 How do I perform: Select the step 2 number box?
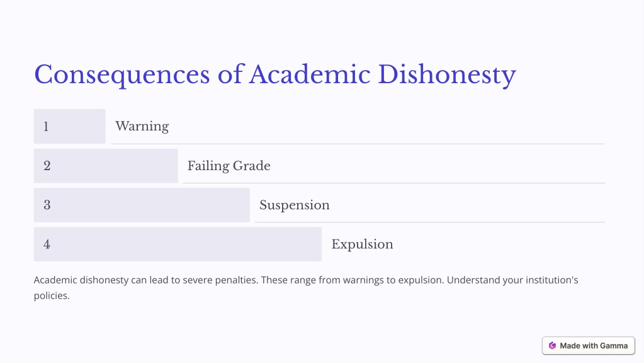tap(106, 166)
